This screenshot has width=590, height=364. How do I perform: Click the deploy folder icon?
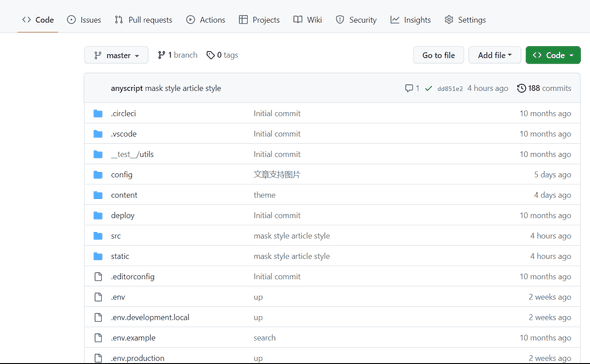point(98,215)
